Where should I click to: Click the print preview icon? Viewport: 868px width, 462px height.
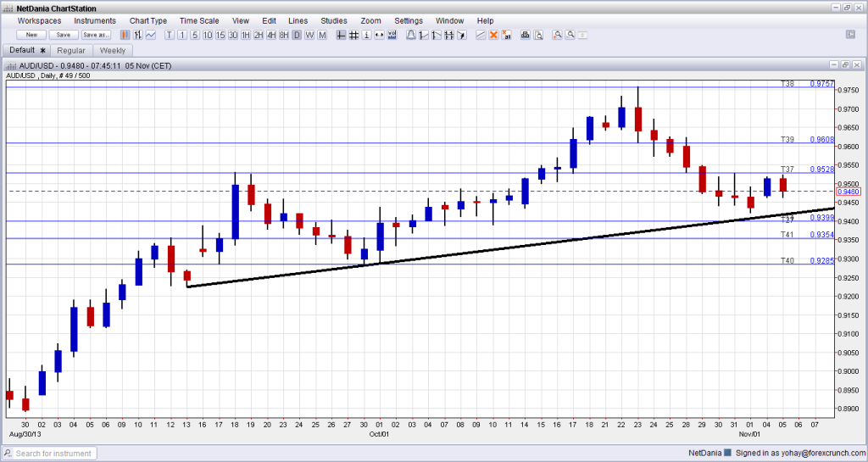(x=538, y=35)
